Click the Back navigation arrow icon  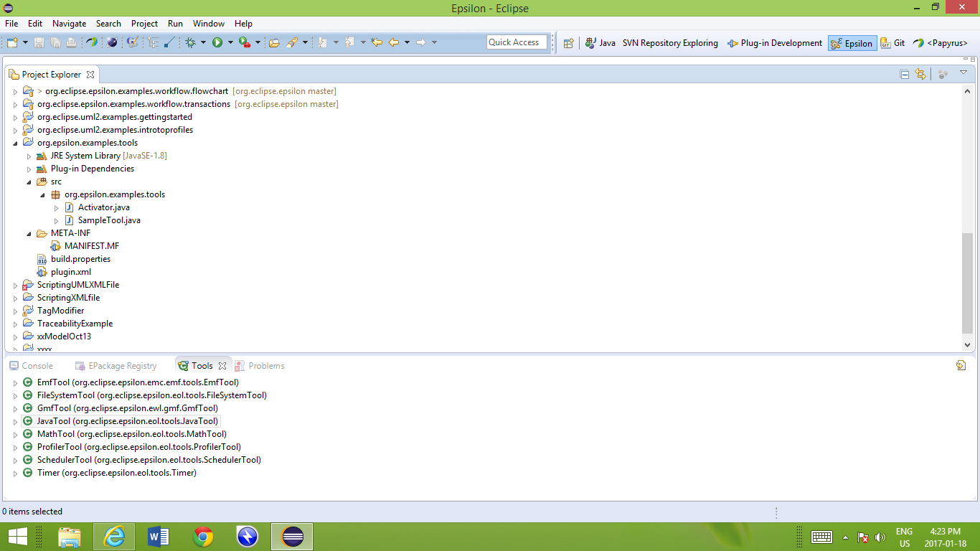pos(394,43)
